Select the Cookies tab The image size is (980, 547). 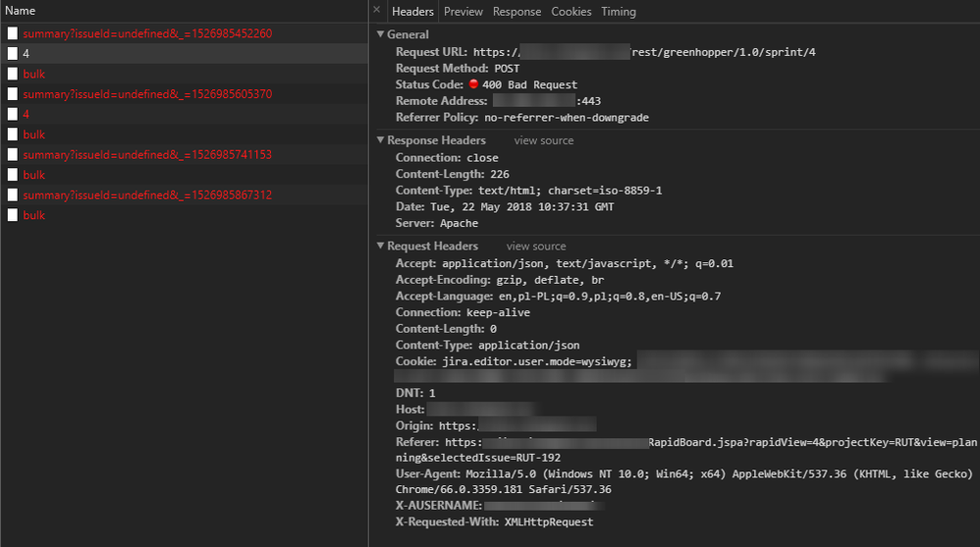tap(571, 12)
